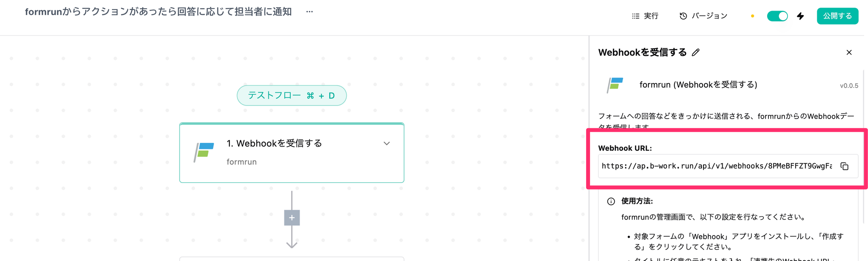
Task: Copy the Webhook URL with the copy icon
Action: pos(844,166)
